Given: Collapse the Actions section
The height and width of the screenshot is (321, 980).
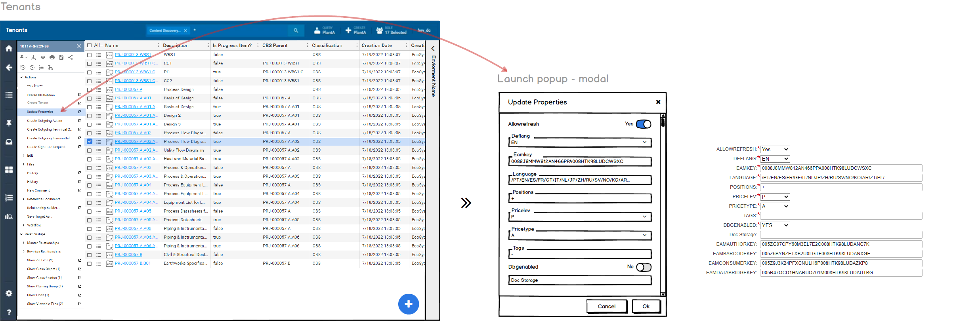Looking at the screenshot, I should click(21, 77).
